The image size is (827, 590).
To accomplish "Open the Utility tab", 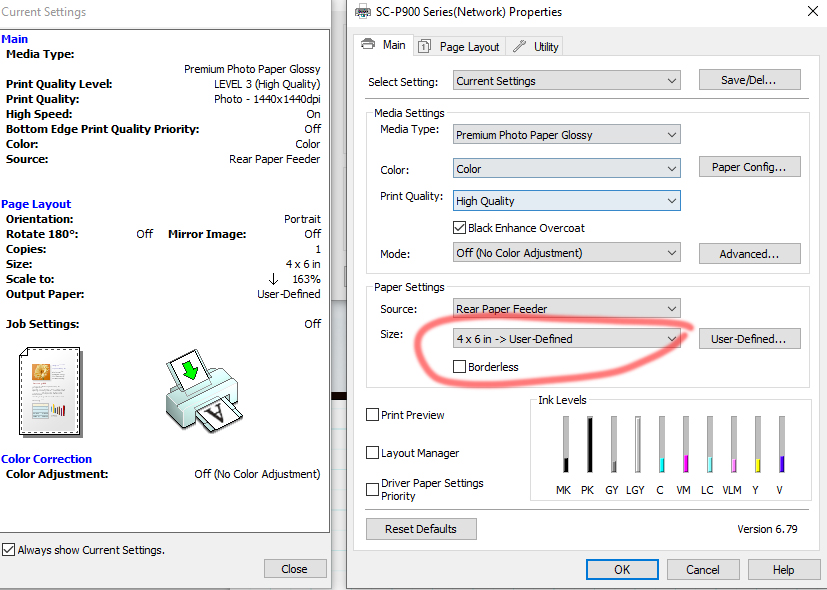I will (x=535, y=47).
